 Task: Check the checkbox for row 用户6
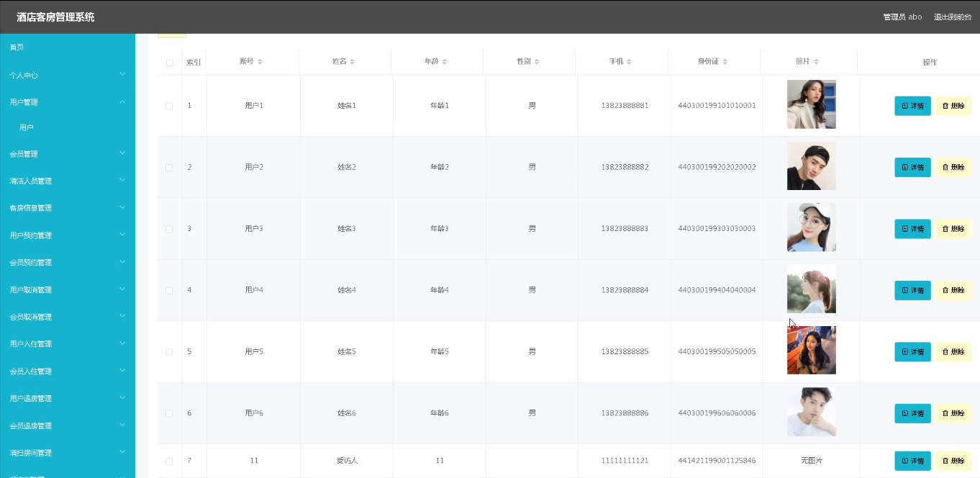pos(169,413)
